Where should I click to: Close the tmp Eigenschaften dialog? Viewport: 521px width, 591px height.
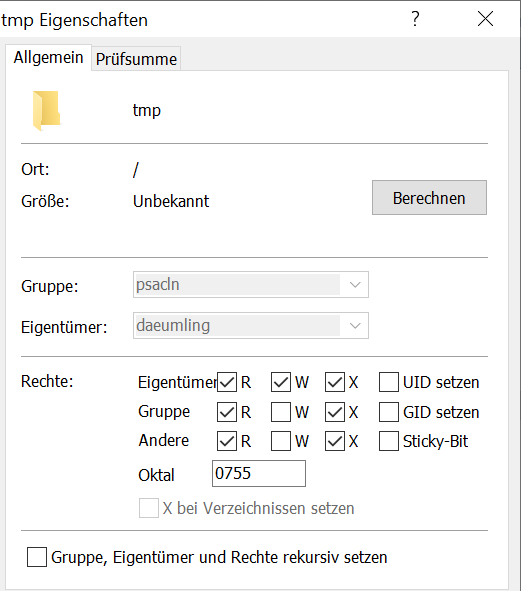tap(485, 18)
